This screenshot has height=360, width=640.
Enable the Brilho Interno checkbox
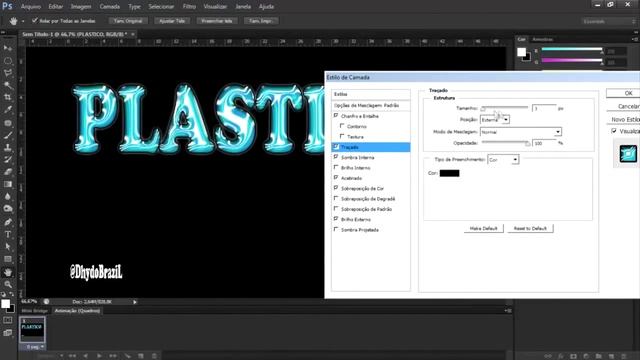336,167
